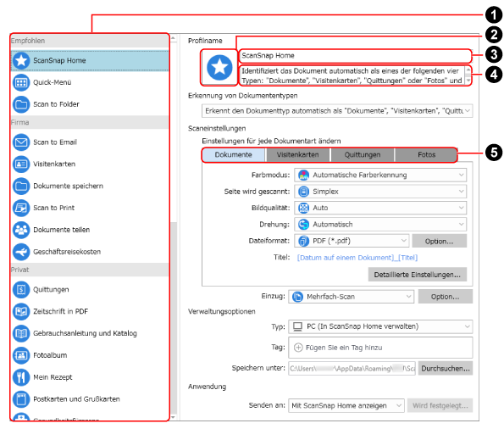The height and width of the screenshot is (440, 504).
Task: Click the Farbmodus color detection icon
Action: [x=303, y=175]
